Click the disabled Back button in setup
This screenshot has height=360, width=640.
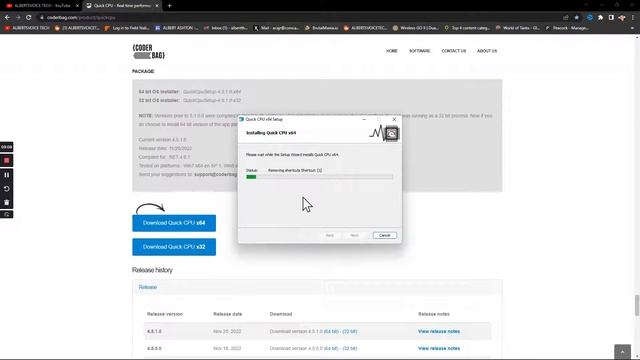tap(329, 236)
